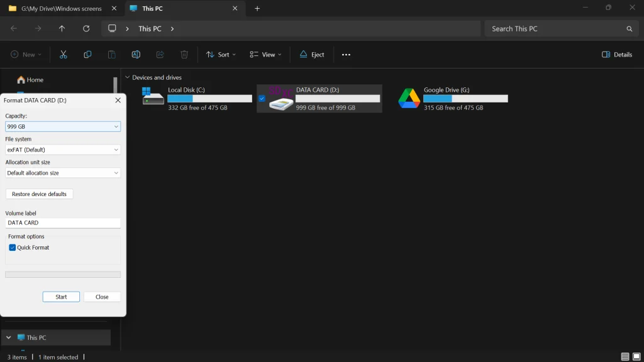Collapse the Devices and drives group

coord(127,77)
